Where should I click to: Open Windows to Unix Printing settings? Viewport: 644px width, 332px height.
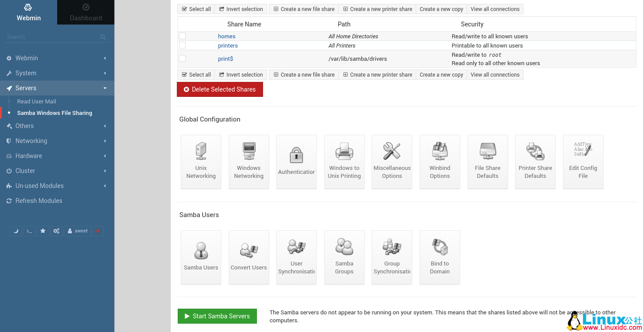(x=344, y=162)
